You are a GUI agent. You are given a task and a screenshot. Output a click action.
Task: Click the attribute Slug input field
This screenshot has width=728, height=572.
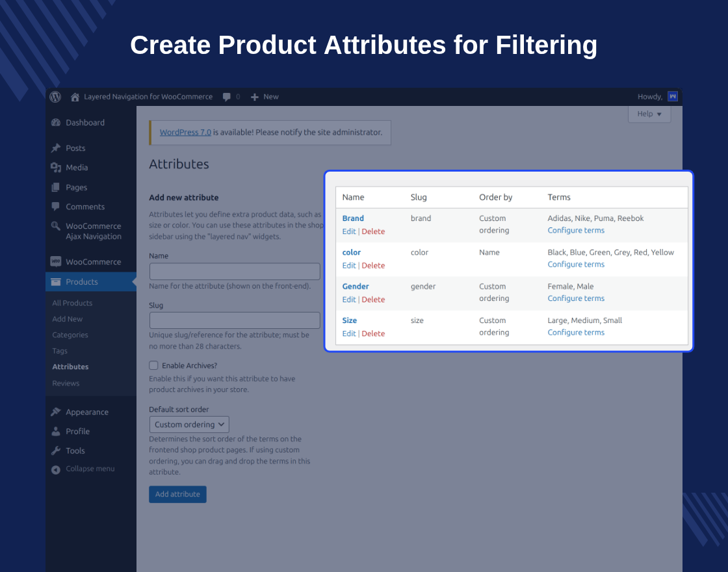(x=235, y=320)
